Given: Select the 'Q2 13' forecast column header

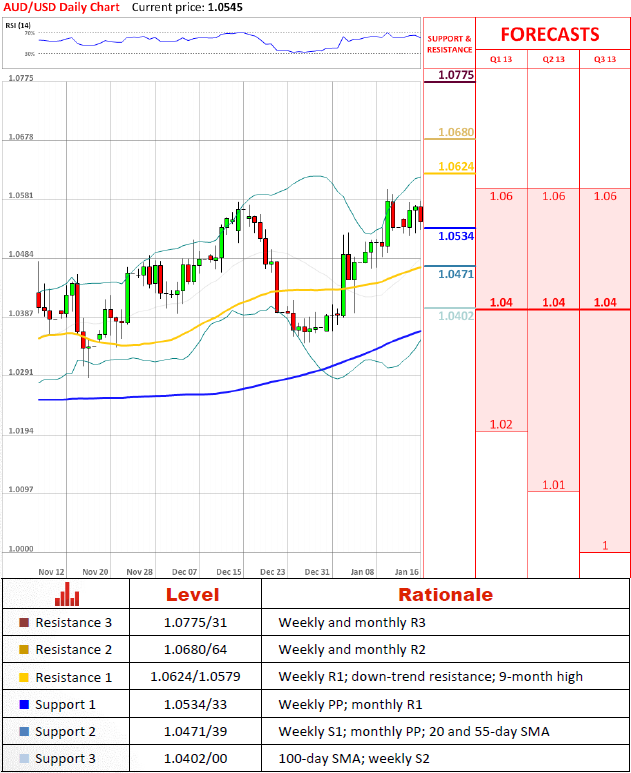Looking at the screenshot, I should point(554,59).
